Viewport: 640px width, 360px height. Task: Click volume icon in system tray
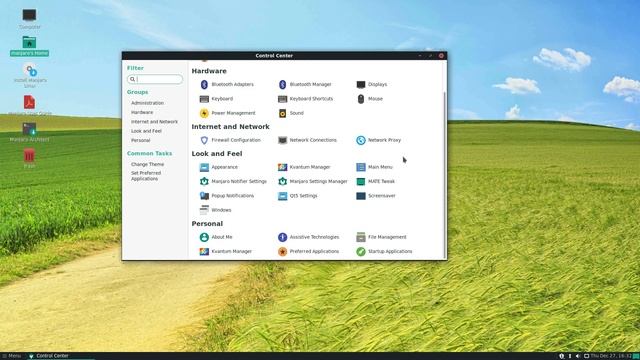[578, 356]
